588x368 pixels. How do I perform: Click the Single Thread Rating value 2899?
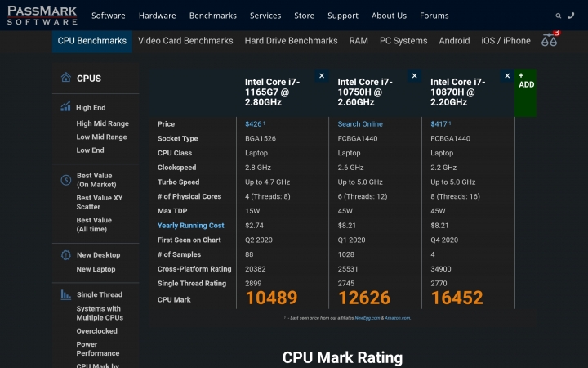253,284
